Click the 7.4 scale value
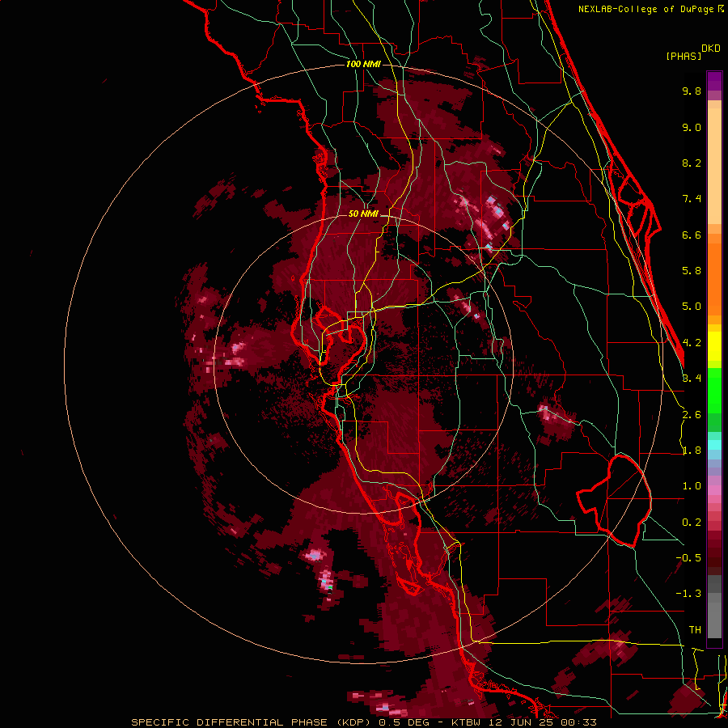 (692, 199)
